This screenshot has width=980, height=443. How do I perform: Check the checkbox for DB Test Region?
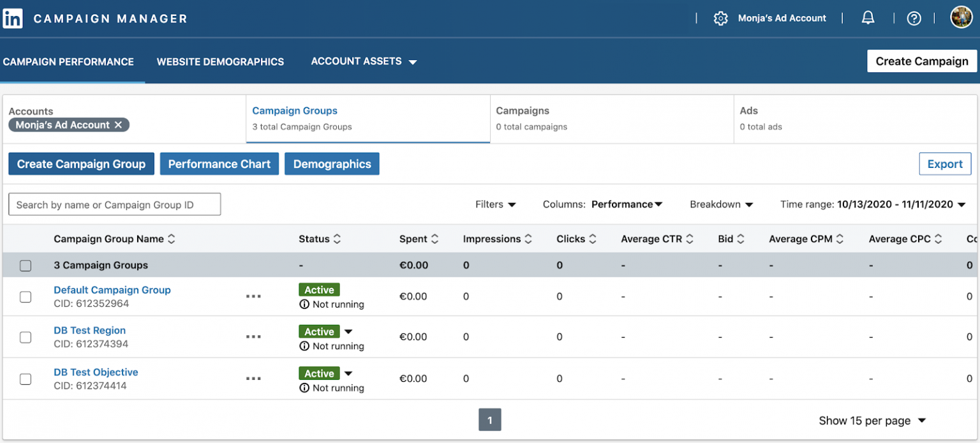(26, 338)
